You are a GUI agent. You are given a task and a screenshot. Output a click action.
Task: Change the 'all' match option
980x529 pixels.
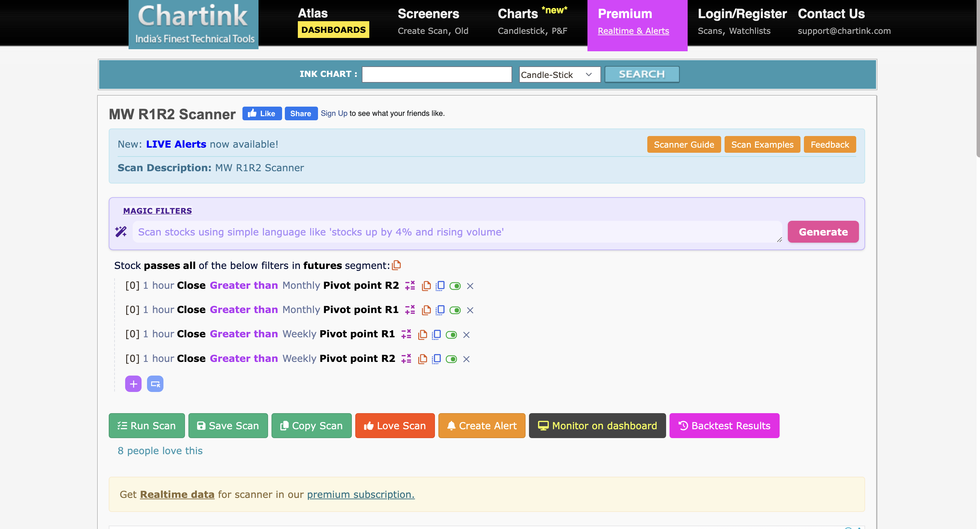coord(189,266)
